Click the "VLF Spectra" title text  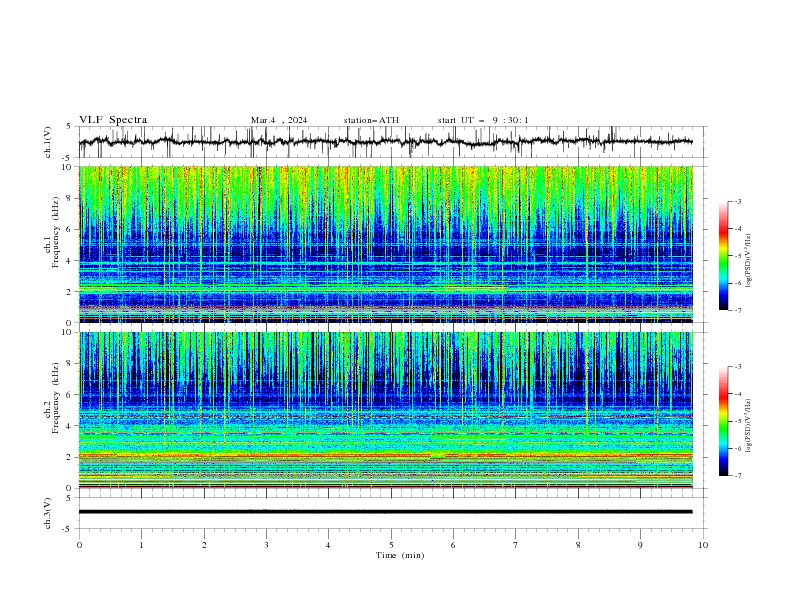coord(113,120)
